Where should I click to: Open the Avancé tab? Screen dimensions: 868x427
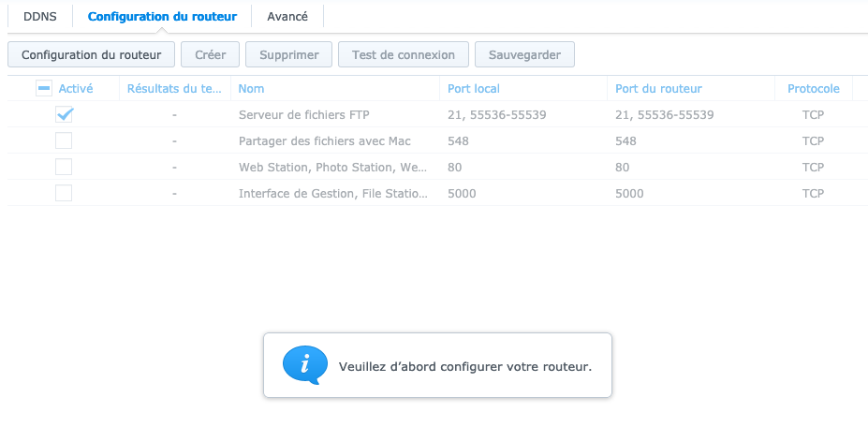click(287, 16)
